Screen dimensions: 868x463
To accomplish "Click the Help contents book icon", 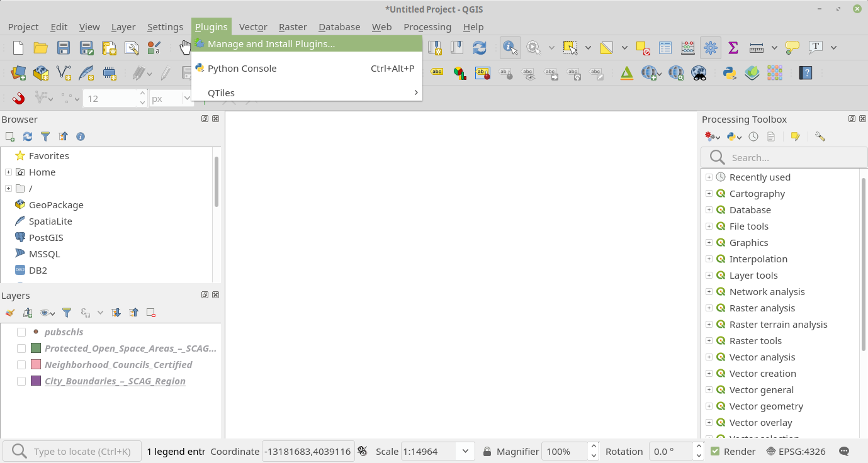I will coord(805,73).
